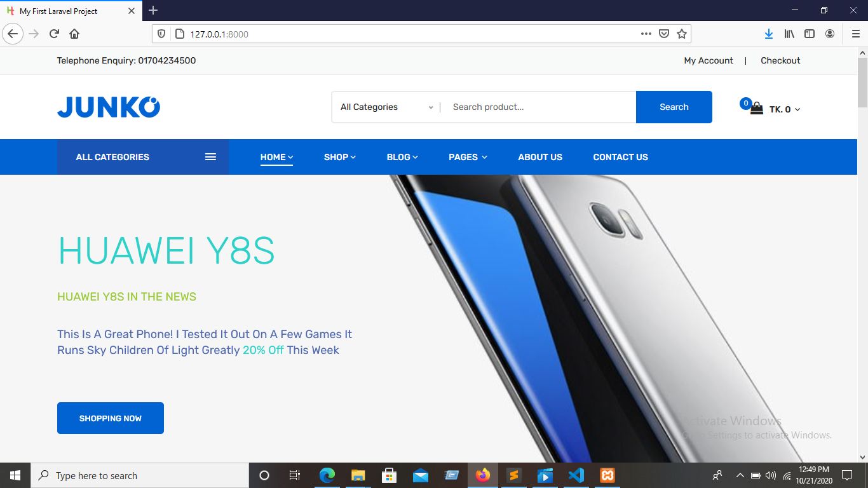Open the Firefox account avatar icon
This screenshot has height=488, width=868.
click(830, 34)
